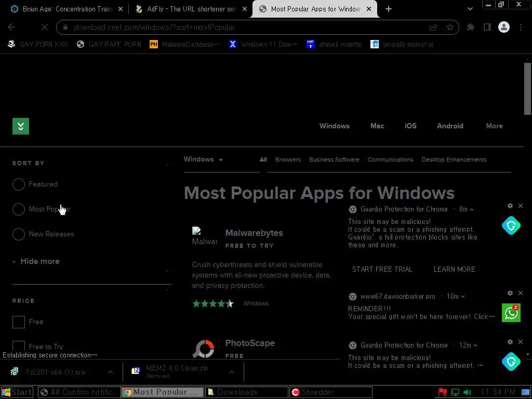Select the Business Software category tab

(x=334, y=159)
